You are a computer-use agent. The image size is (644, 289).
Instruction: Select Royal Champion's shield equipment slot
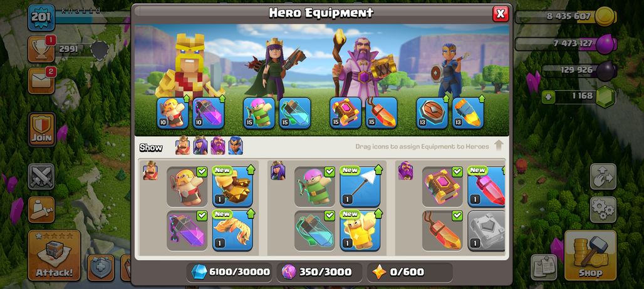pyautogui.click(x=432, y=113)
